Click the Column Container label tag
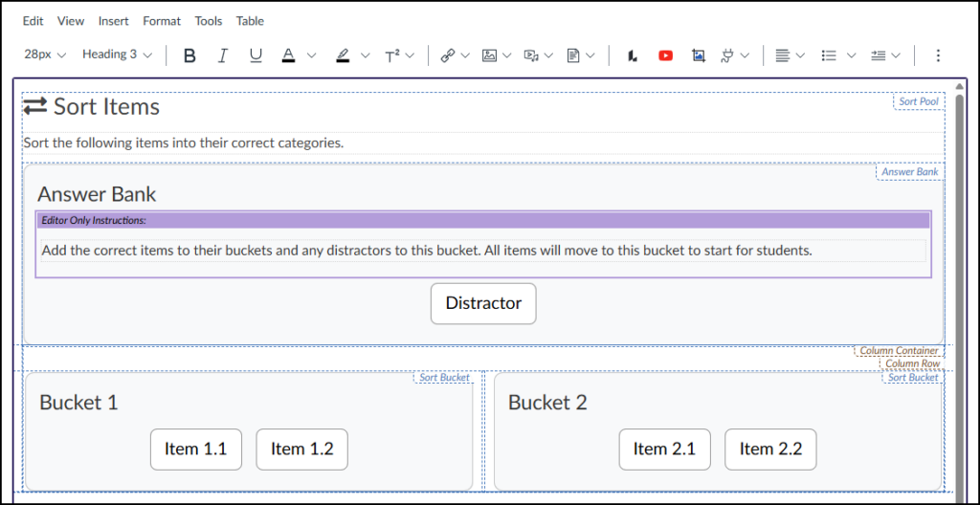Viewport: 980px width, 505px height. (x=899, y=351)
